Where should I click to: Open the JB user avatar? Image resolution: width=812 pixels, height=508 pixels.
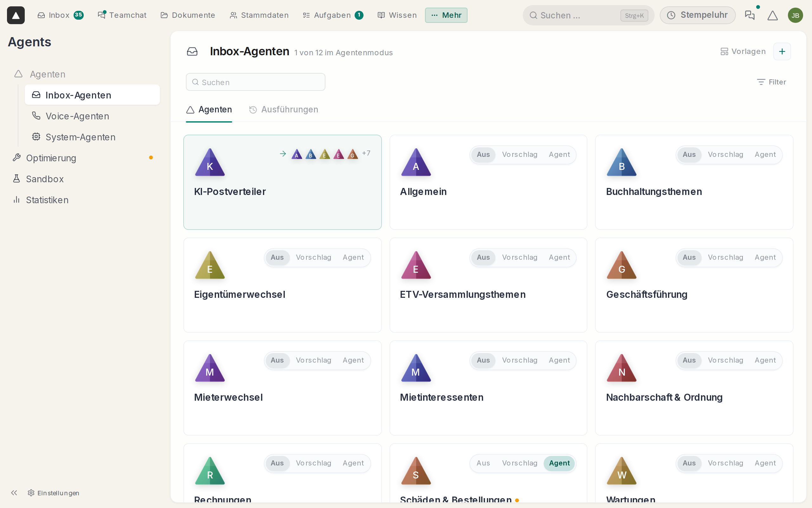[x=795, y=15]
